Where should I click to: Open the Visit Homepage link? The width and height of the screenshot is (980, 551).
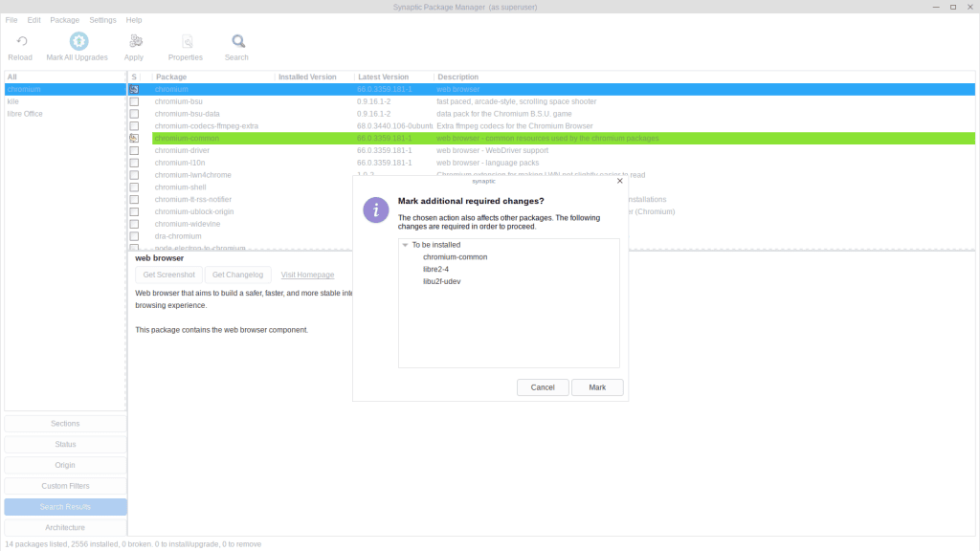point(307,275)
